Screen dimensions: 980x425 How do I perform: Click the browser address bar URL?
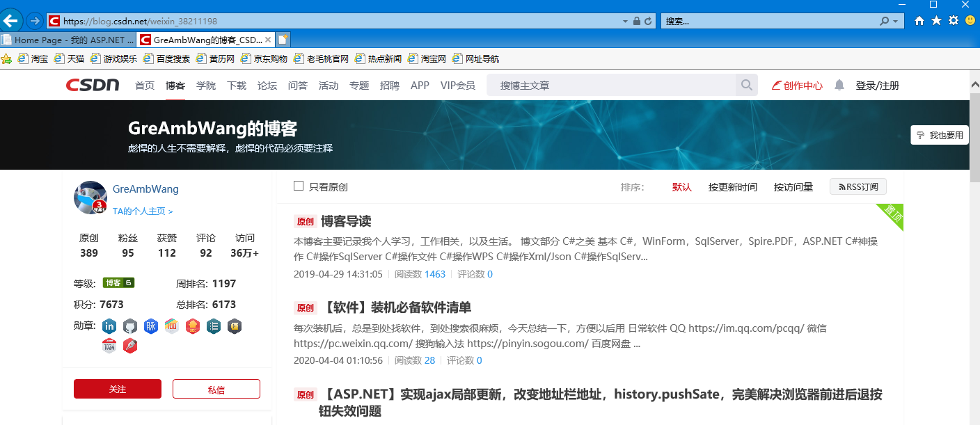click(140, 22)
